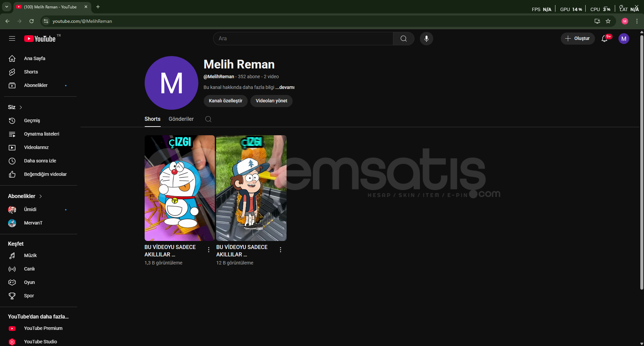Image resolution: width=644 pixels, height=346 pixels.
Task: Expand the Siz section
Action: tap(15, 107)
